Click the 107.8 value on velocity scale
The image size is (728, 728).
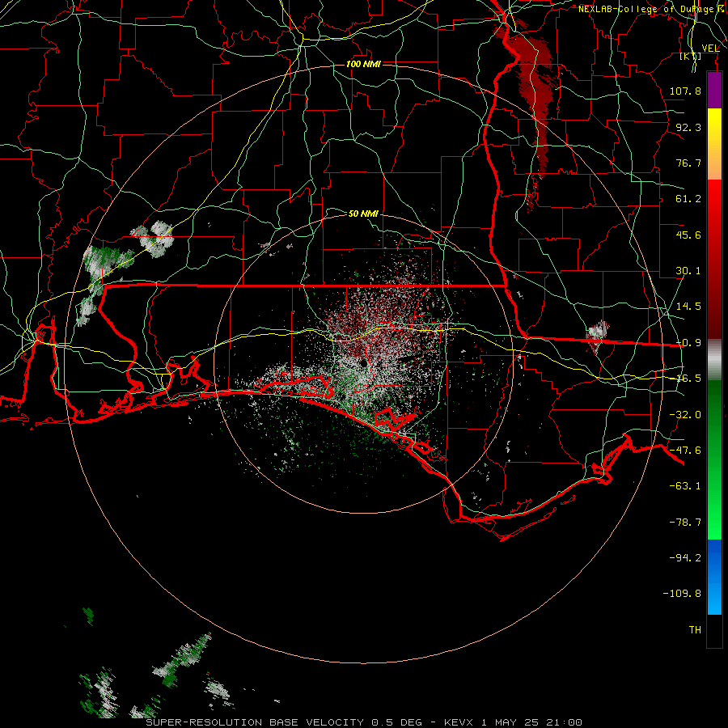[x=685, y=91]
